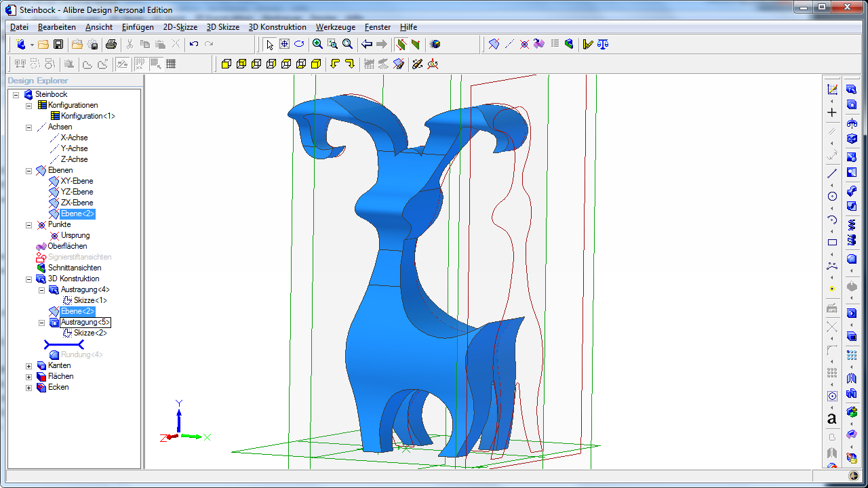This screenshot has height=488, width=868.
Task: Insert a reference axis via dashed-line icon
Action: click(x=509, y=44)
